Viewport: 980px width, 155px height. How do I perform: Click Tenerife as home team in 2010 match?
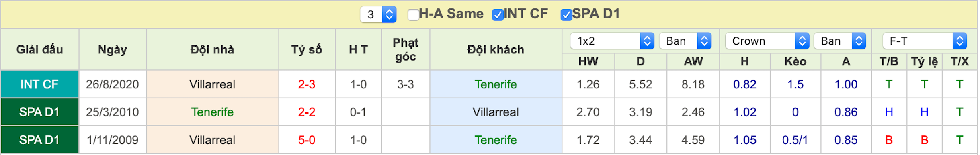coord(212,112)
